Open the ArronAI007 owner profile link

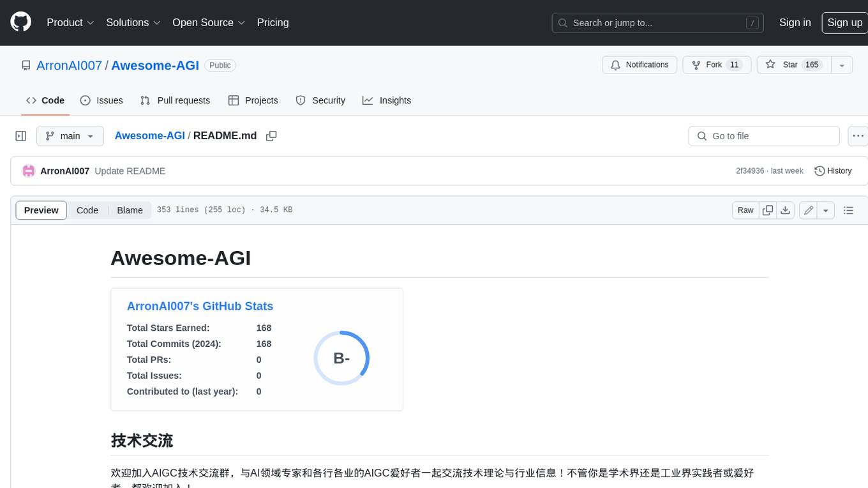pyautogui.click(x=69, y=65)
